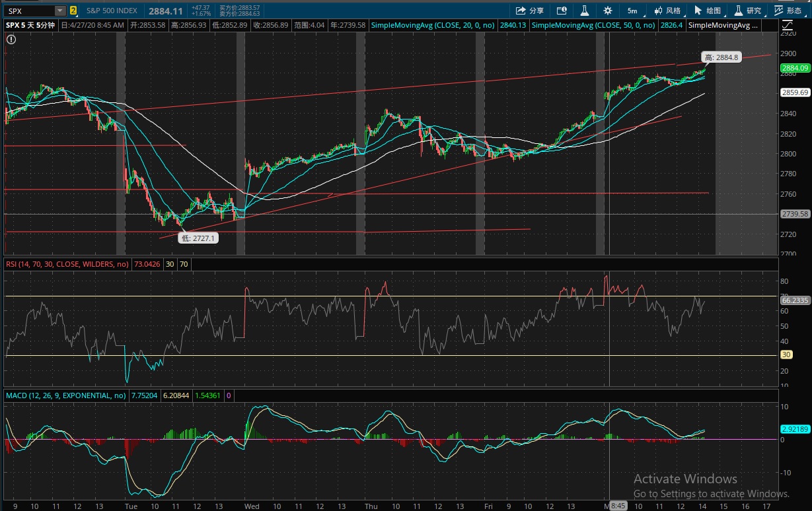Click the SimpleMovingAvg (CLOSE, 50, 0, no) label
Viewport: 812px width, 511px height.
(593, 25)
